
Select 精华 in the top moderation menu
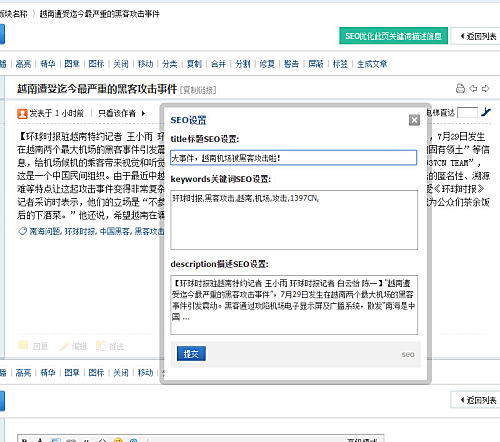[x=48, y=64]
